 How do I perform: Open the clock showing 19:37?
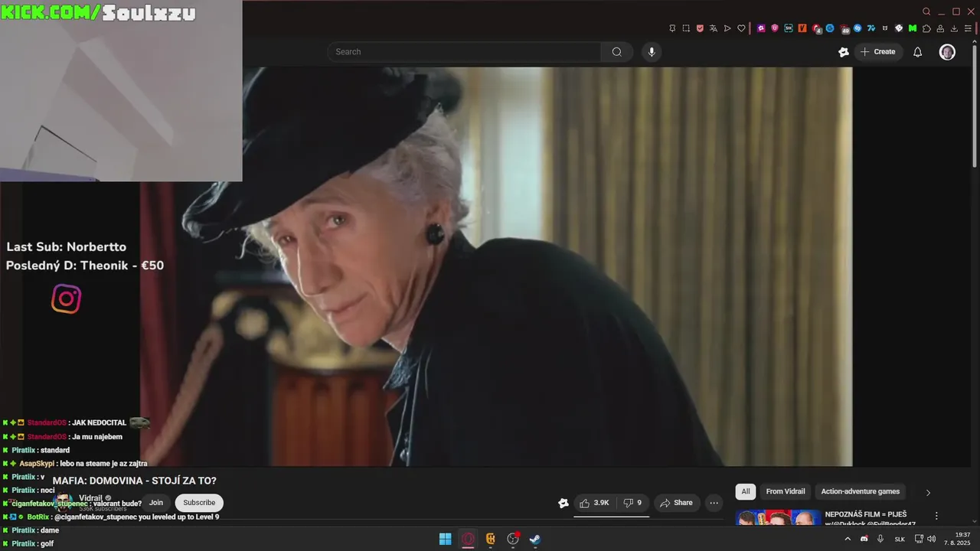pyautogui.click(x=957, y=539)
